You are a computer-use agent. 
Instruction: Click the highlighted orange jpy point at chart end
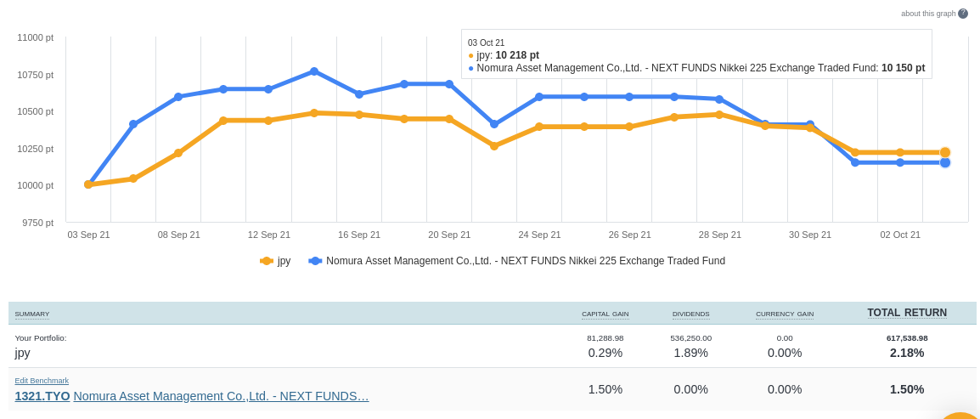pos(945,152)
